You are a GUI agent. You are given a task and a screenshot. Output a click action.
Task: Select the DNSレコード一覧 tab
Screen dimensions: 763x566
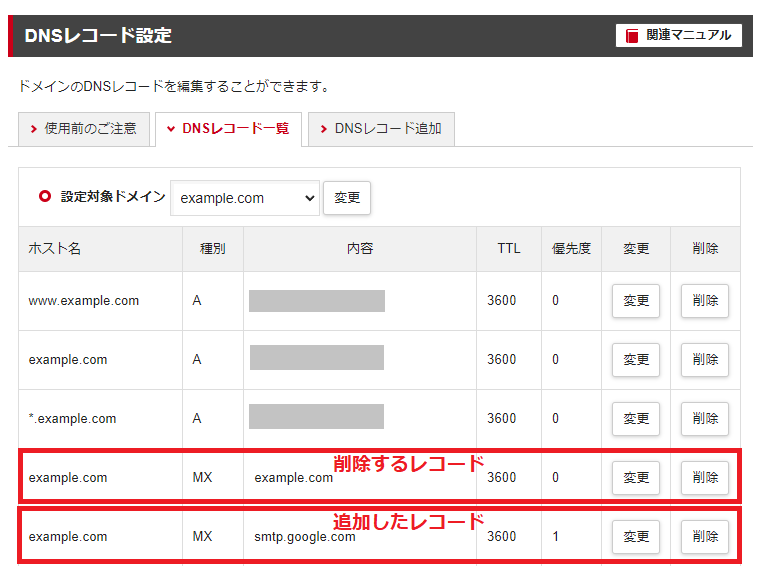(x=228, y=129)
